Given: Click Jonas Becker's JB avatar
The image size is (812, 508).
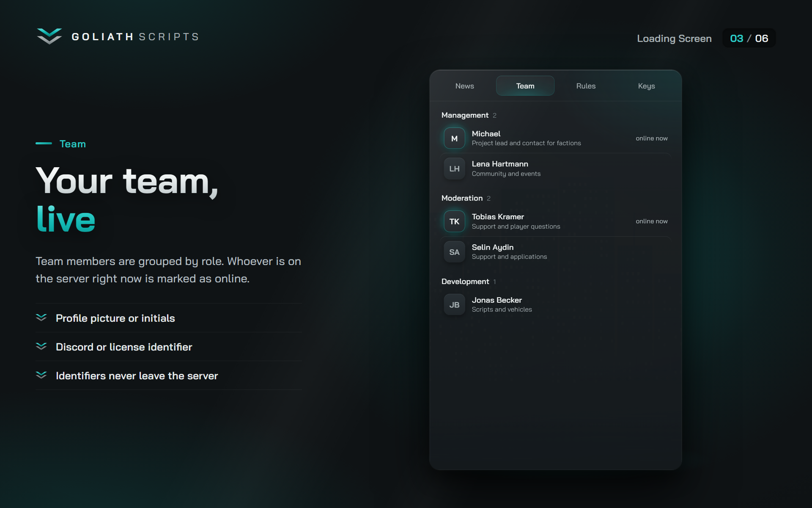Looking at the screenshot, I should [454, 305].
